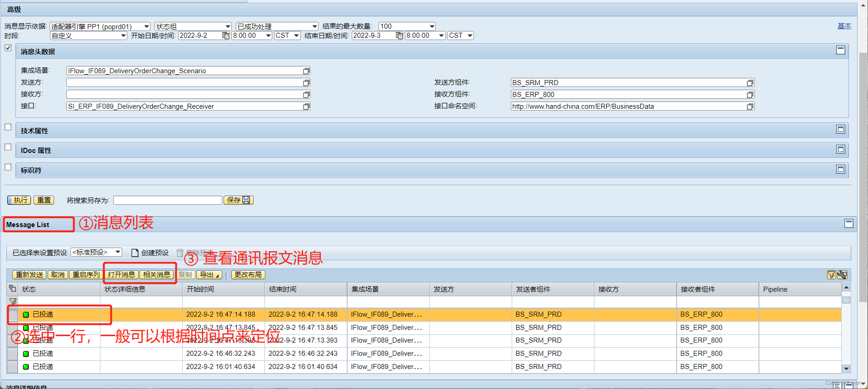Open value help for 接收方组件 BS_ERP_800
Viewport: 868px width, 389px height.
750,95
